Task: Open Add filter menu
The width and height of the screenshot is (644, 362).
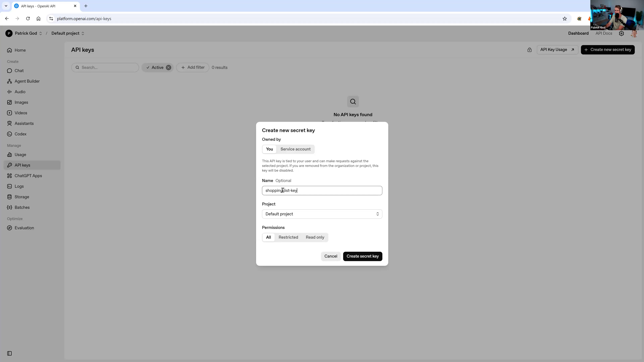Action: pyautogui.click(x=193, y=67)
